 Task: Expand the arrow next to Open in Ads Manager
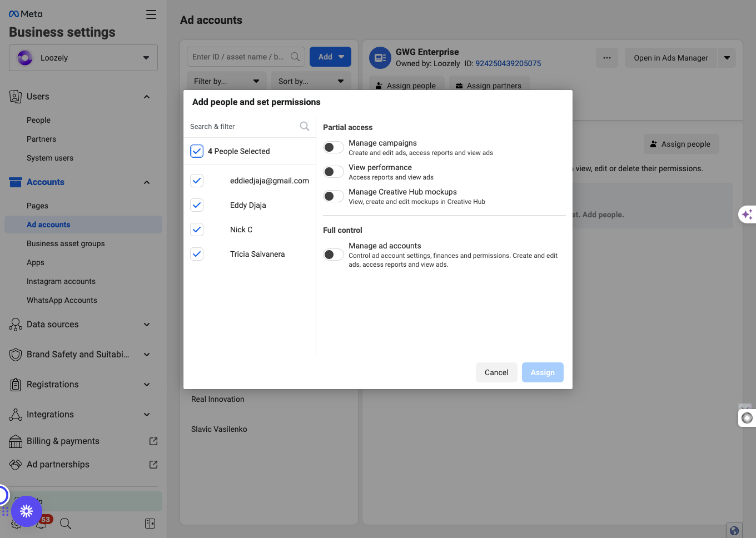pos(727,58)
